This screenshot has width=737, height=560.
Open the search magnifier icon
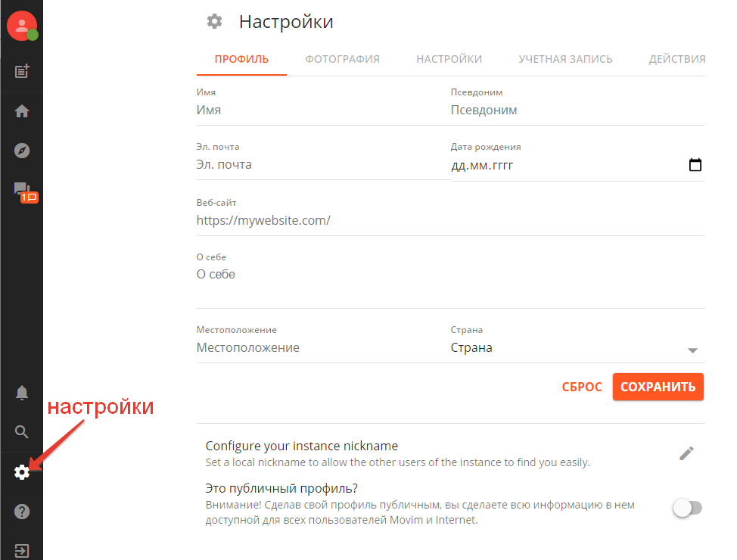point(22,432)
